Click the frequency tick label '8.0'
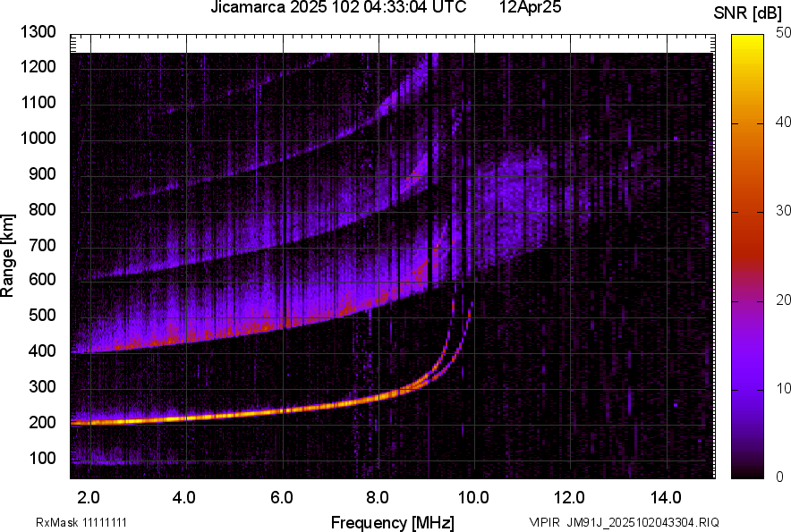 pos(378,498)
